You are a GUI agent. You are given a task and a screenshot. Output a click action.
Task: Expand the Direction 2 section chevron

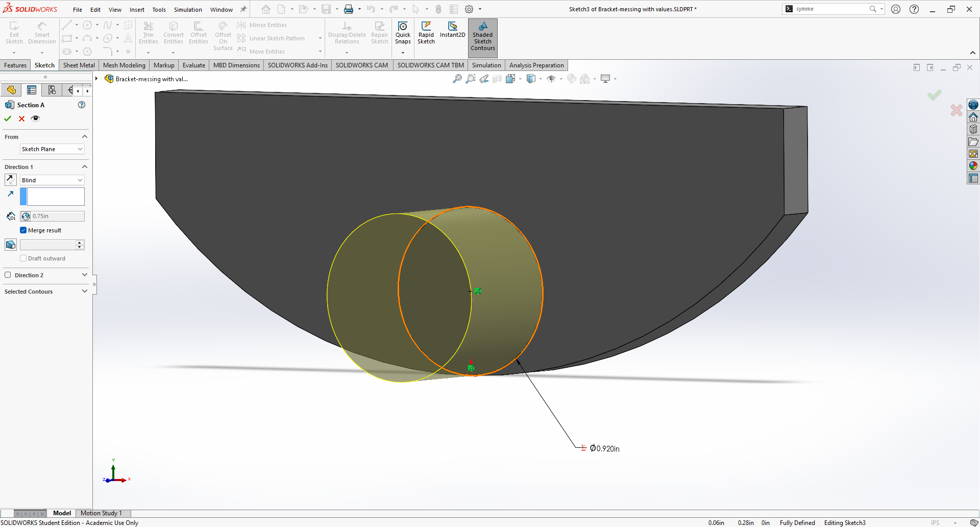[85, 275]
